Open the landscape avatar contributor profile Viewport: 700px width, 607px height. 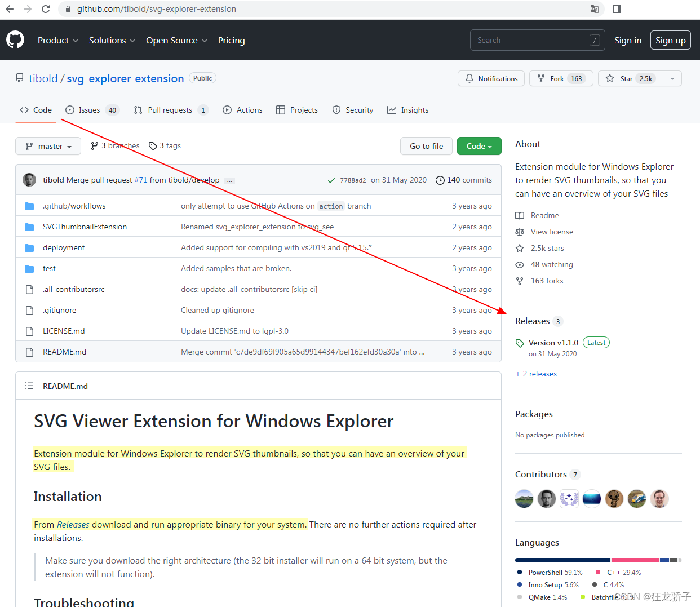[524, 499]
